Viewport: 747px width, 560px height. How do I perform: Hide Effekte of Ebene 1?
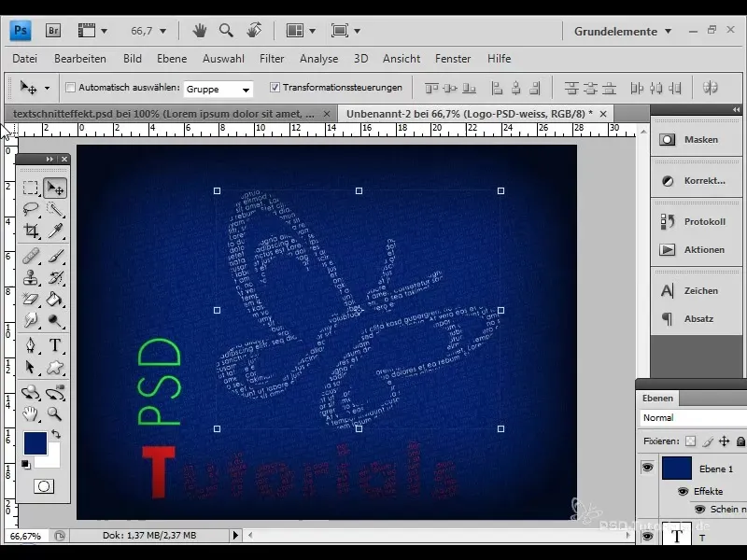point(683,491)
